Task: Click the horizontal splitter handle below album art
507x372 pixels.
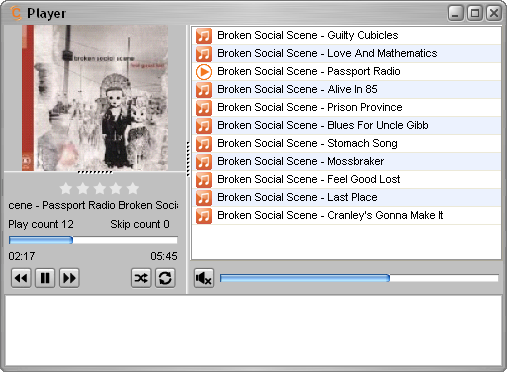Action: click(x=95, y=172)
